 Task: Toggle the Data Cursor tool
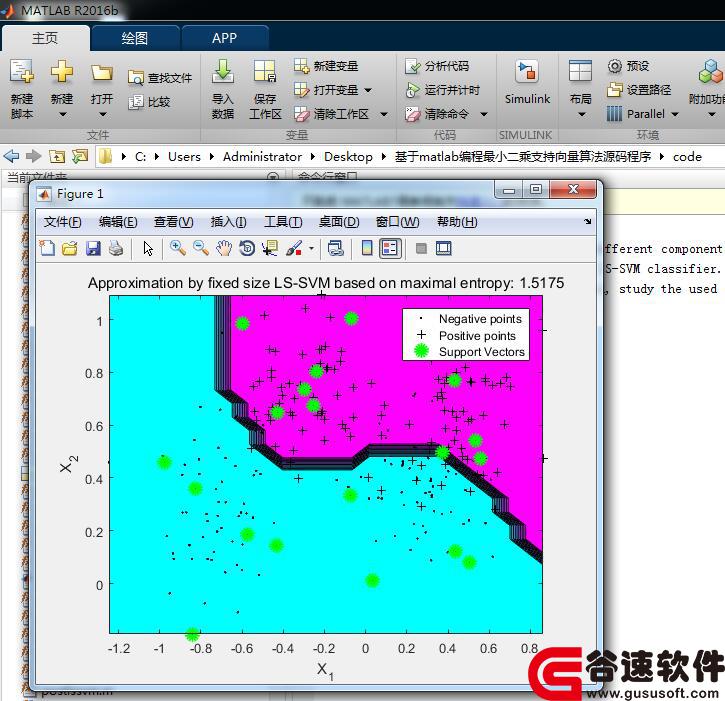click(x=270, y=248)
